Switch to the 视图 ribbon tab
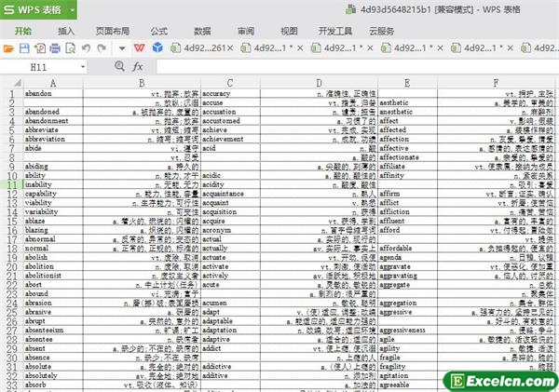Viewport: 559px width, 392px height. (x=289, y=32)
